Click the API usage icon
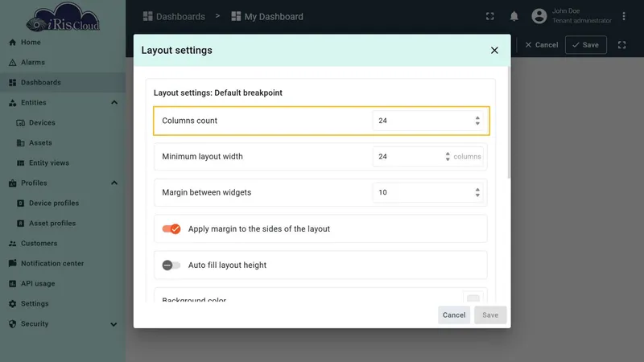The image size is (644, 362). pyautogui.click(x=12, y=284)
